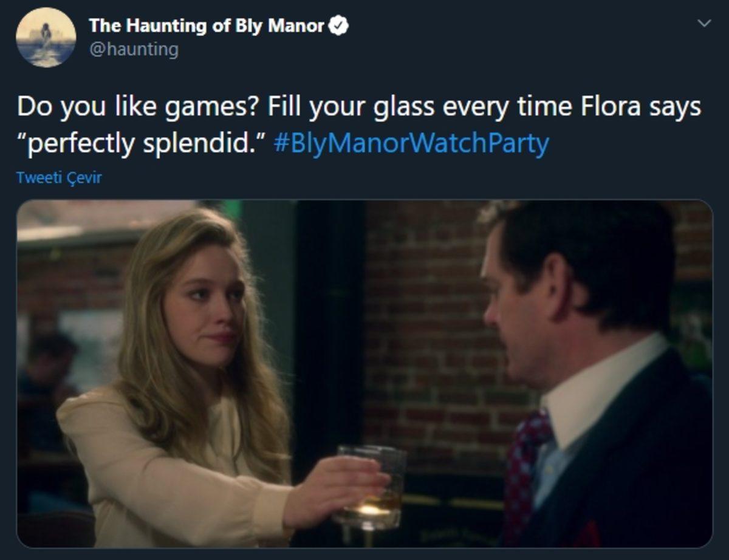Click the whiskey glass in the photo
This screenshot has width=729, height=560.
[371, 486]
